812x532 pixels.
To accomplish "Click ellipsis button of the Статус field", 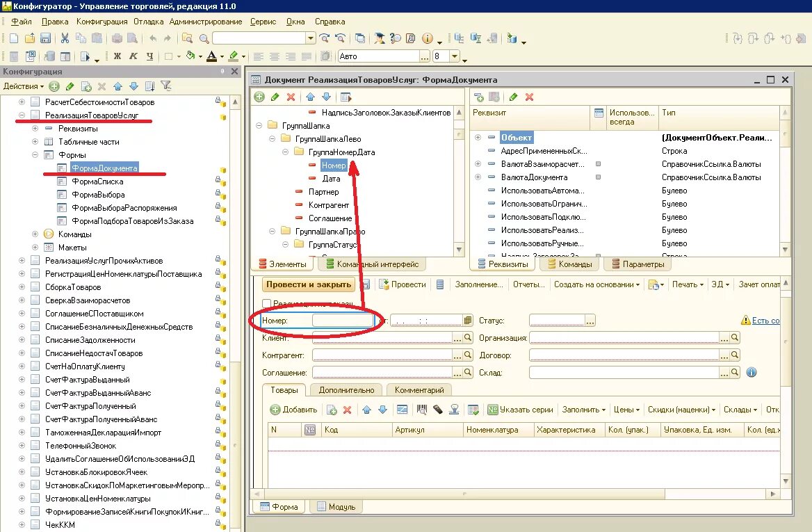I will pos(590,321).
